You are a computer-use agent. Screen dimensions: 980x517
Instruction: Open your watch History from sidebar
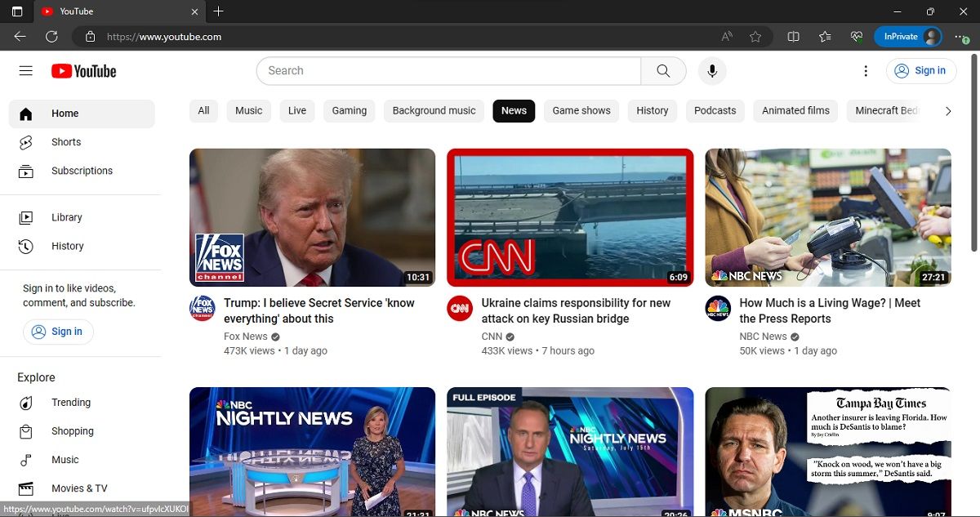[x=67, y=246]
